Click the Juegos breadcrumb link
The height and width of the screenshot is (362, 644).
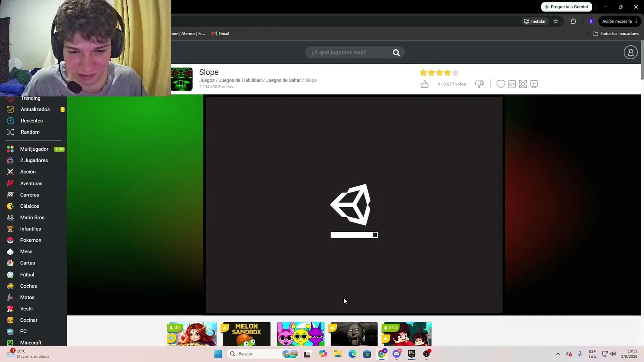[207, 80]
